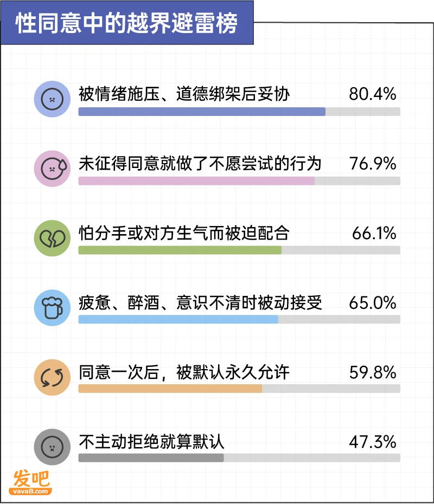434x504 pixels.
Task: Select the orange refresh arrows icon
Action: (52, 377)
